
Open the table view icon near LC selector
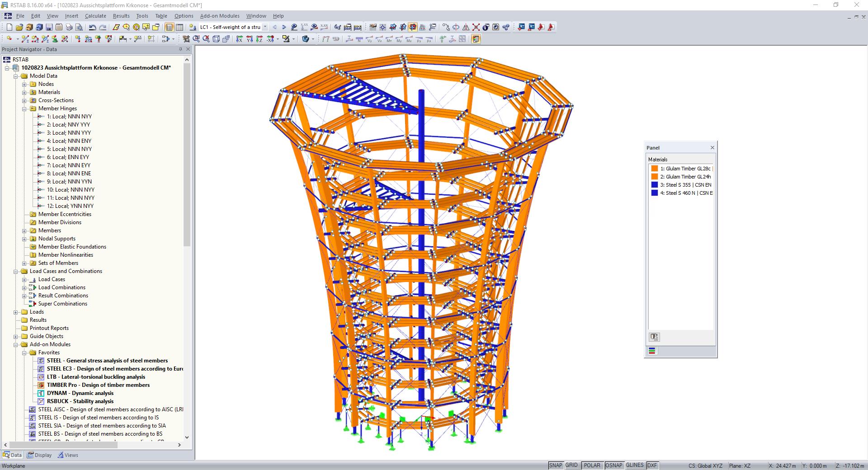coord(179,27)
